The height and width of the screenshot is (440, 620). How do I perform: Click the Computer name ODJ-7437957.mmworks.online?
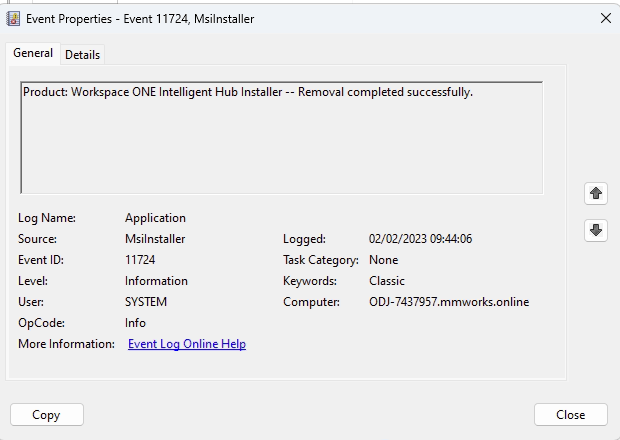(448, 302)
